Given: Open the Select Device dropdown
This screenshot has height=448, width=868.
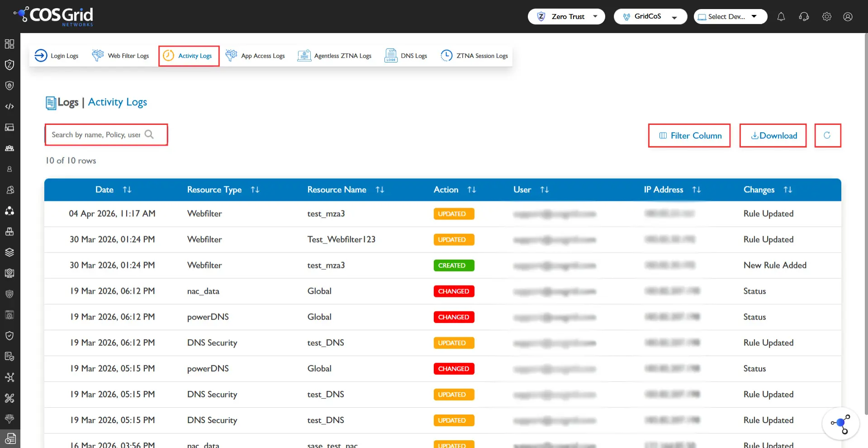Looking at the screenshot, I should point(730,17).
